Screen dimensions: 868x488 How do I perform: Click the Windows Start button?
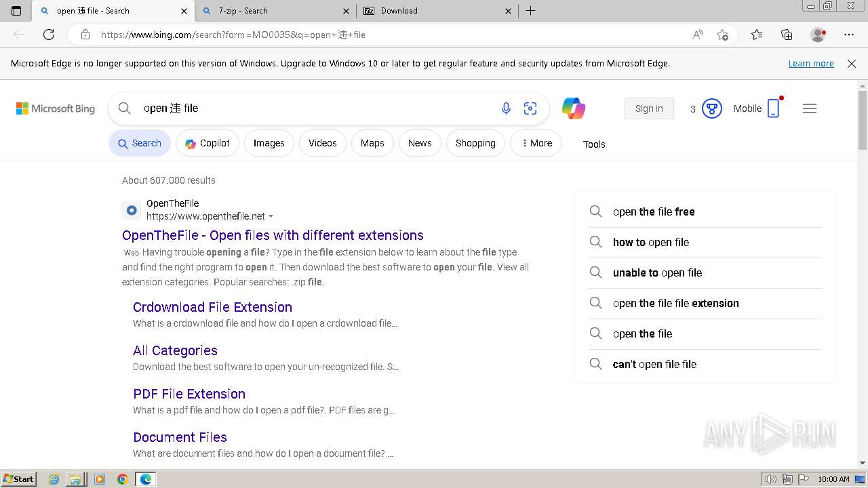pos(18,479)
